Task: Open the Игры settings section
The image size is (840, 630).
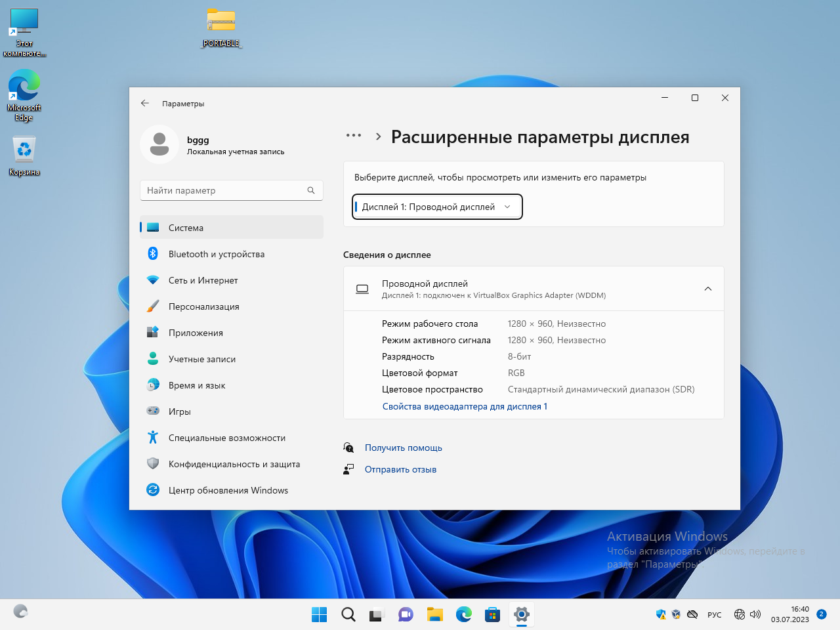Action: pyautogui.click(x=232, y=411)
